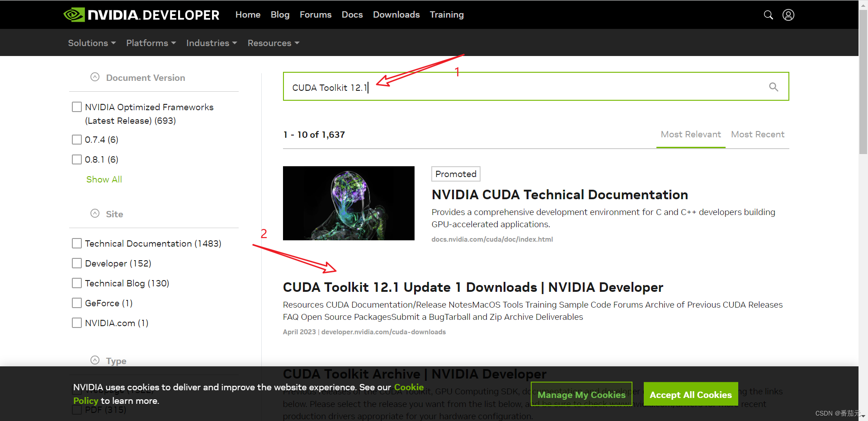Check the 0.8.1 version filter

77,159
